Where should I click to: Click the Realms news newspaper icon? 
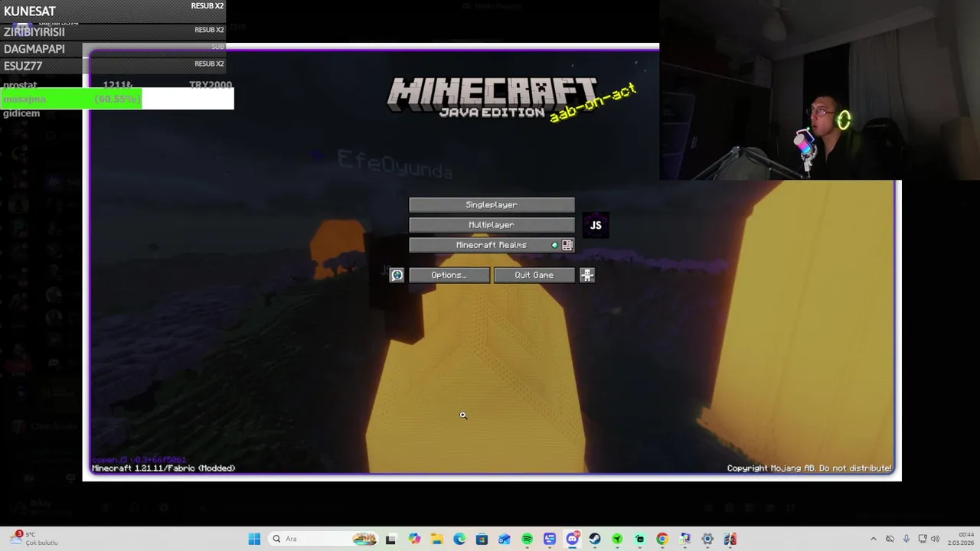567,245
